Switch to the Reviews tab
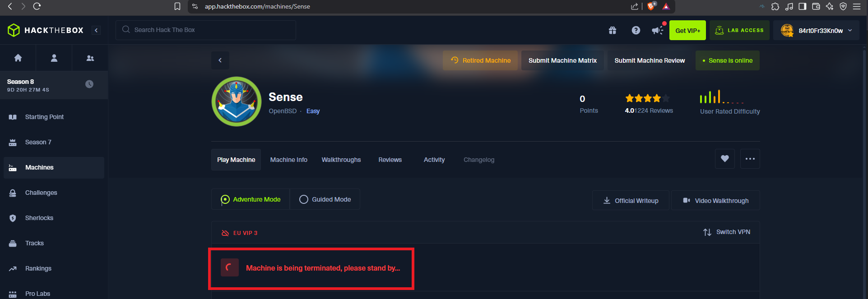This screenshot has height=299, width=868. pyautogui.click(x=390, y=160)
